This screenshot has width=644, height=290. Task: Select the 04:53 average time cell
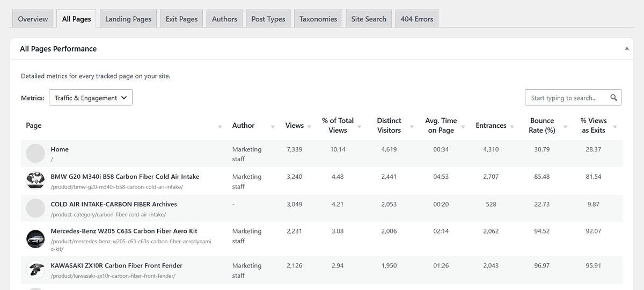coord(441,177)
